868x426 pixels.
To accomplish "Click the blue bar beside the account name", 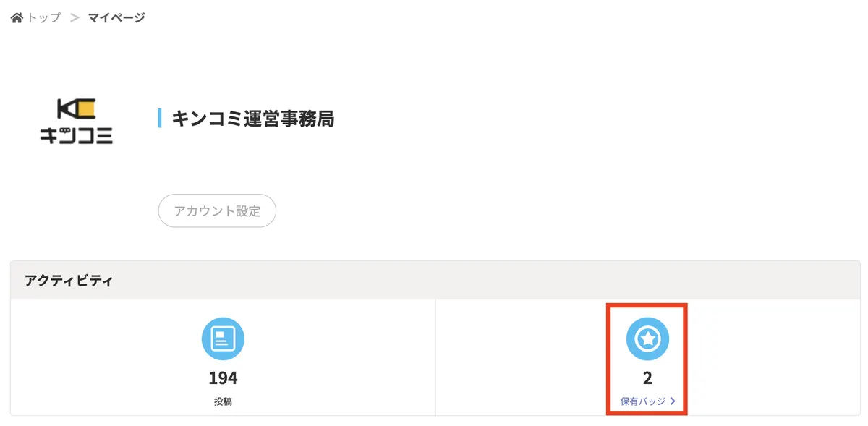I will [160, 119].
